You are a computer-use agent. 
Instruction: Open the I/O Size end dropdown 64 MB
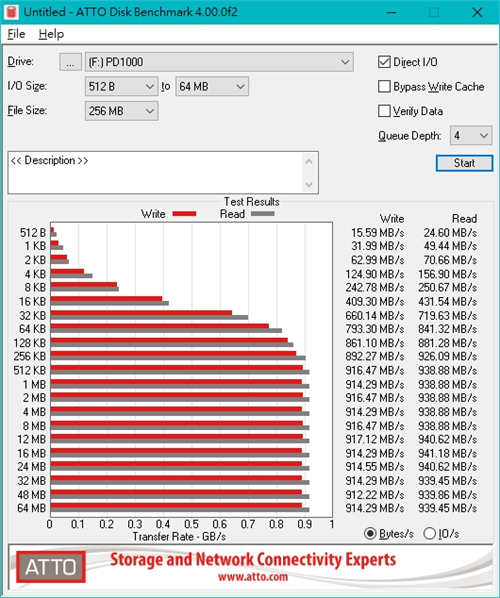(x=212, y=87)
